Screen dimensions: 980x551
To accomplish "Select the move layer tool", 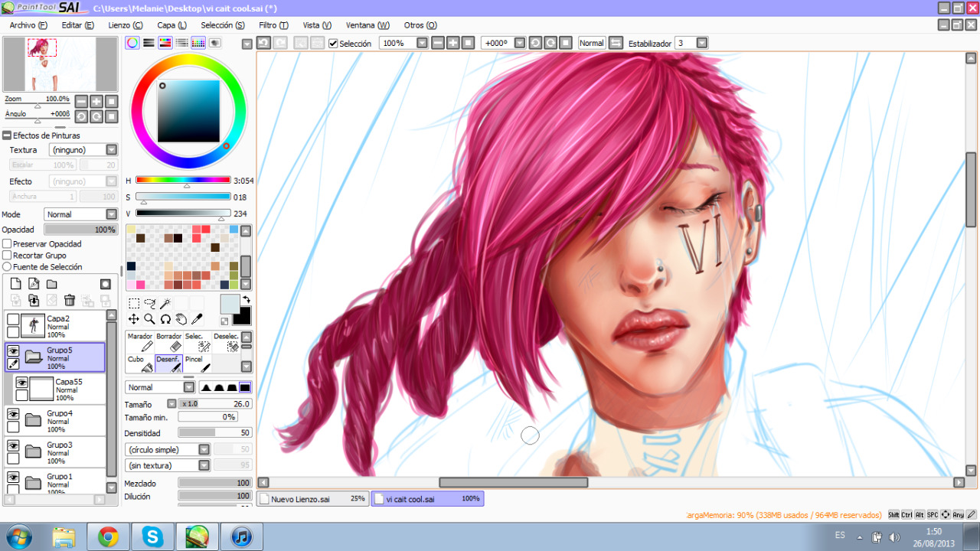I will click(x=133, y=319).
